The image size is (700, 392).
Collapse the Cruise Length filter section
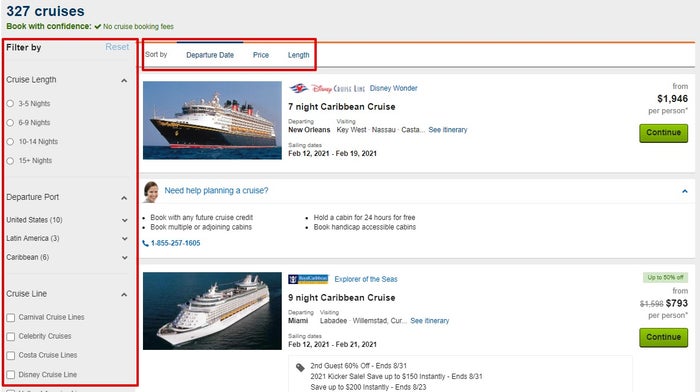(x=124, y=81)
